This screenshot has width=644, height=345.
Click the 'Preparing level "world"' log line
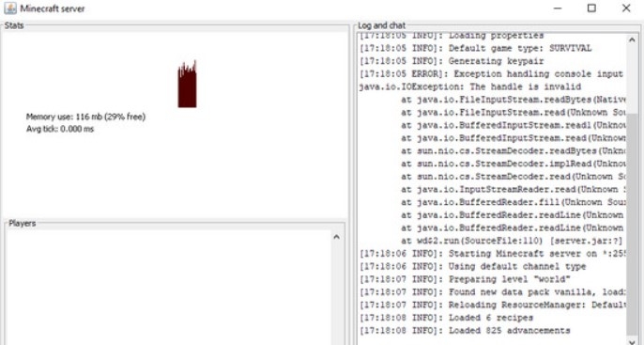coord(465,279)
